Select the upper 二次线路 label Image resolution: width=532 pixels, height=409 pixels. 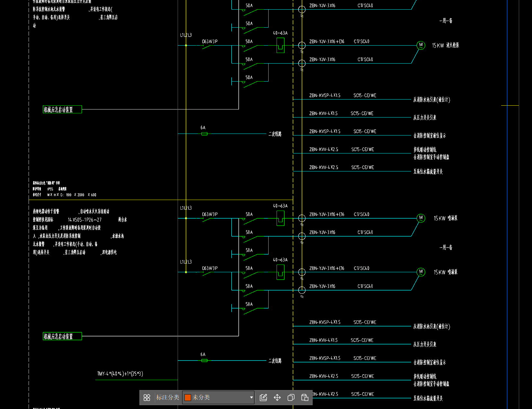275,134
